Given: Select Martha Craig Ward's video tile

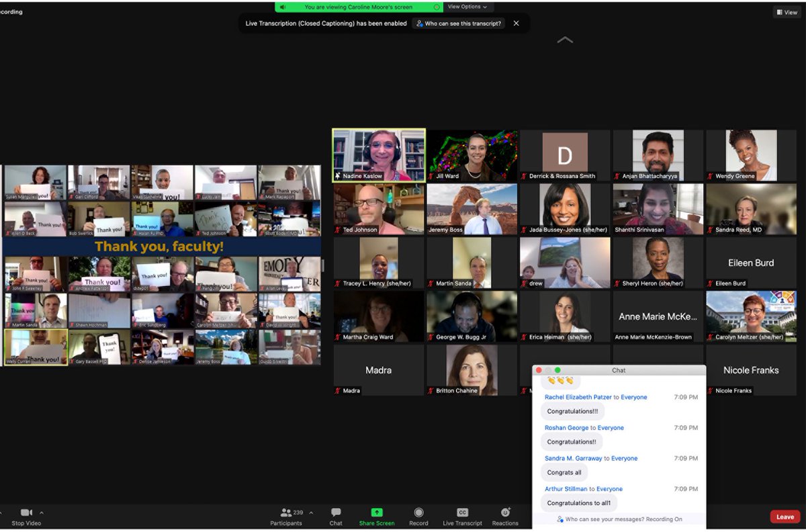Looking at the screenshot, I should click(379, 316).
